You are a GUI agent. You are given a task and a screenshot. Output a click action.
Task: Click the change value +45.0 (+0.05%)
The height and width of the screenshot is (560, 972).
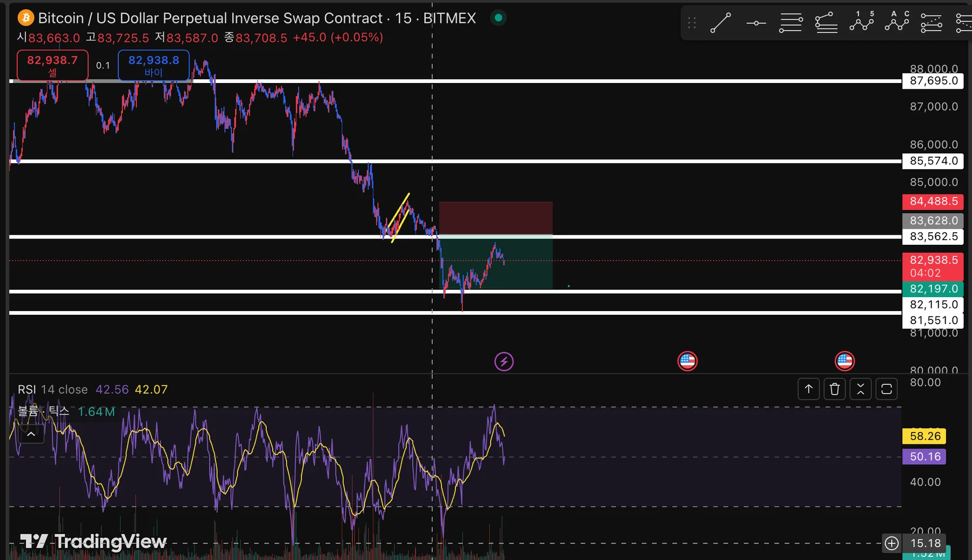tap(338, 38)
